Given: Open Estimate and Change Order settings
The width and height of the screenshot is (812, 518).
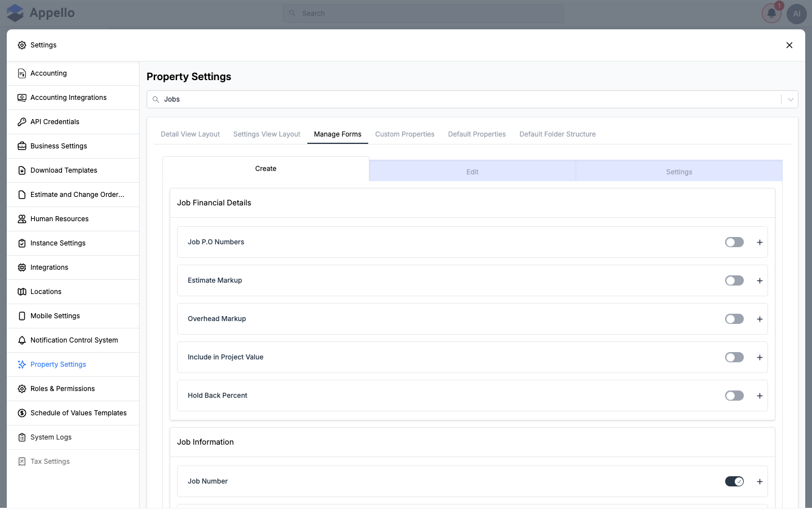Looking at the screenshot, I should 73,195.
